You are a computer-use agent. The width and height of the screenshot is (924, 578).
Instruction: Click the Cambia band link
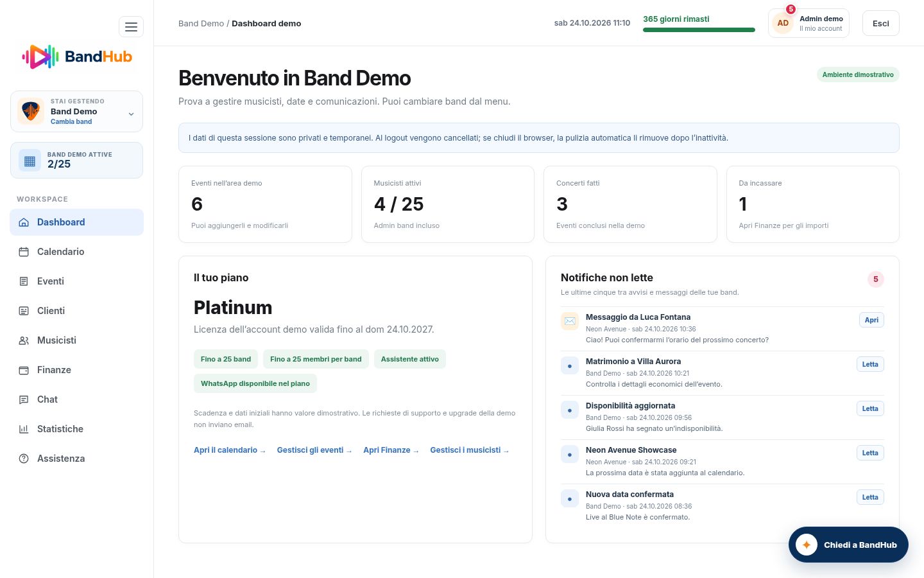click(71, 121)
